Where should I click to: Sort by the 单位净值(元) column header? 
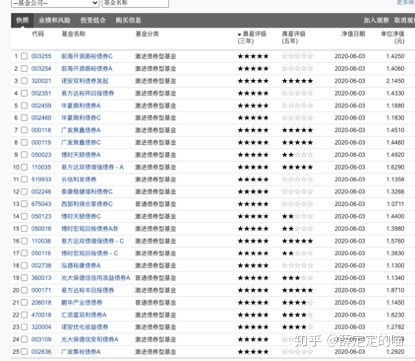[x=393, y=37]
